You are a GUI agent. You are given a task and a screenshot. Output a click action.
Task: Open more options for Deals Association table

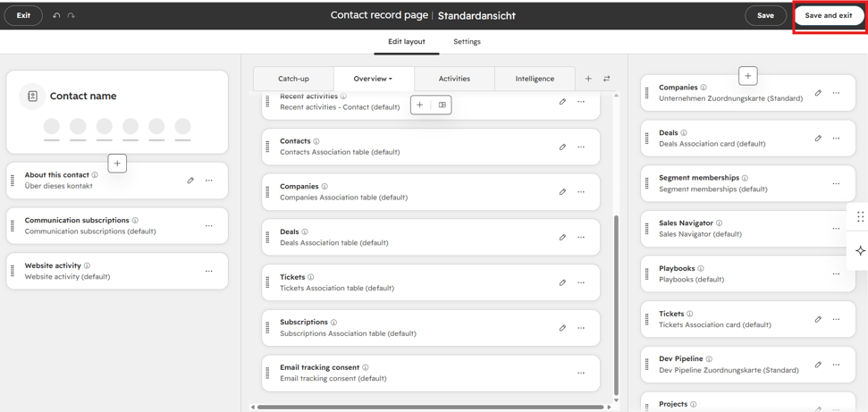[x=581, y=238]
